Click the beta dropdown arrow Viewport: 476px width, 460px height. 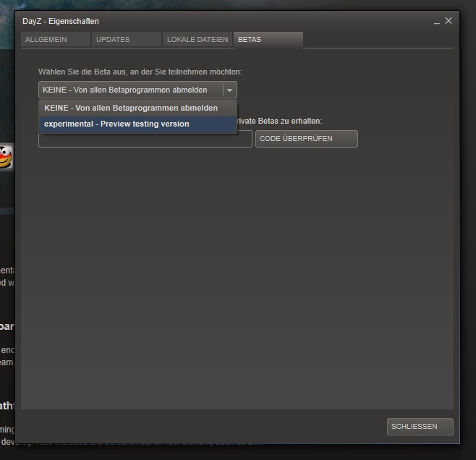click(x=229, y=90)
